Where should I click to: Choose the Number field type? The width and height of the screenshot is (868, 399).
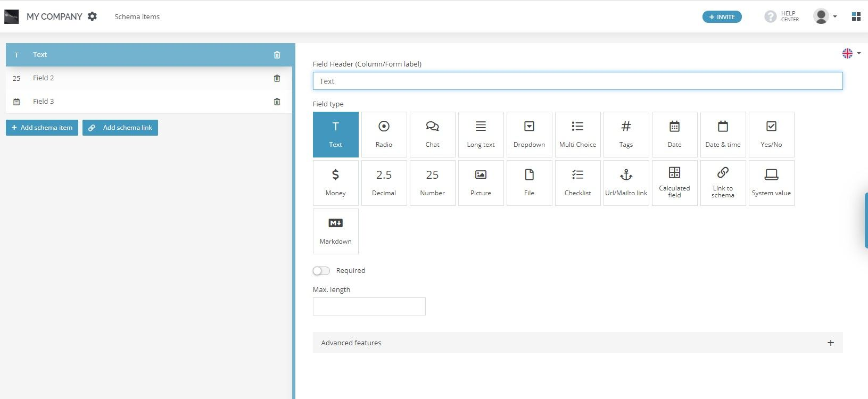[x=432, y=183]
